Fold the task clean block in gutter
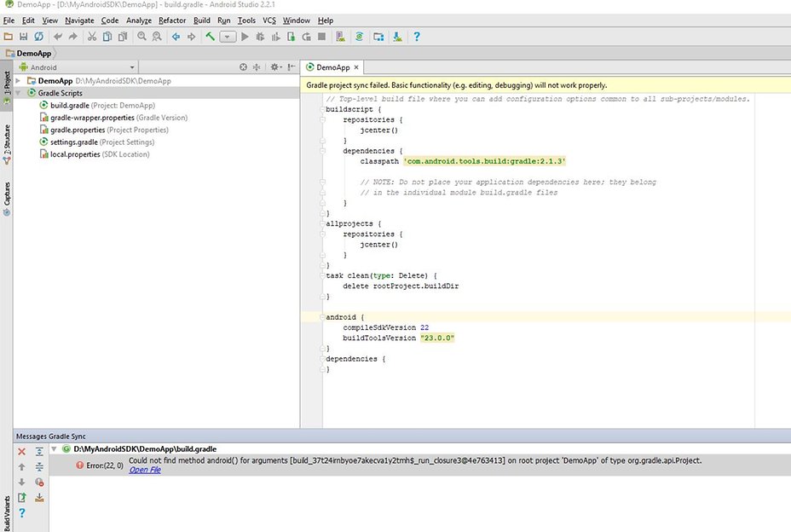 (x=322, y=275)
